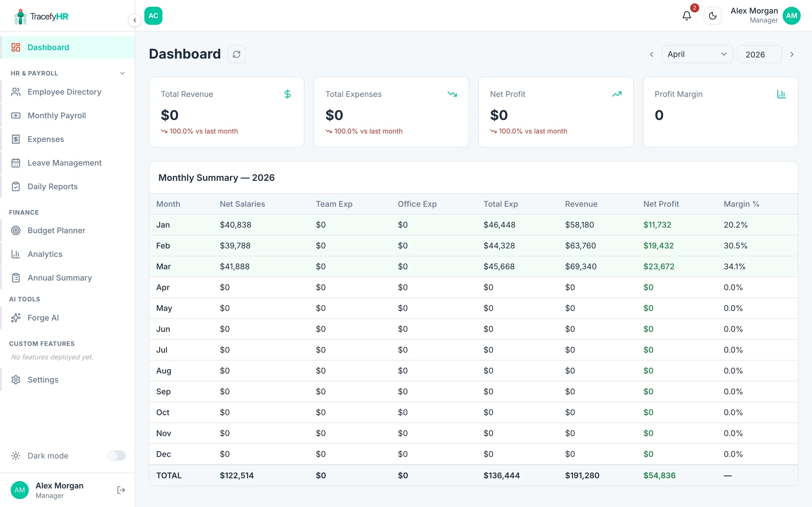Advance to next period with right arrow
Screen dimensions: 812x507
click(792, 54)
